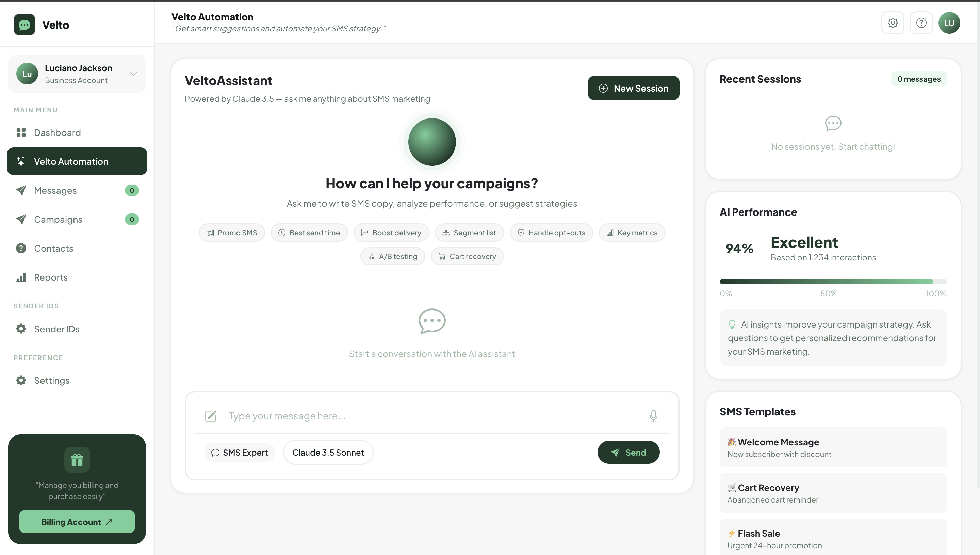Image resolution: width=980 pixels, height=555 pixels.
Task: Choose the Promo SMS suggestion chip
Action: pos(232,233)
